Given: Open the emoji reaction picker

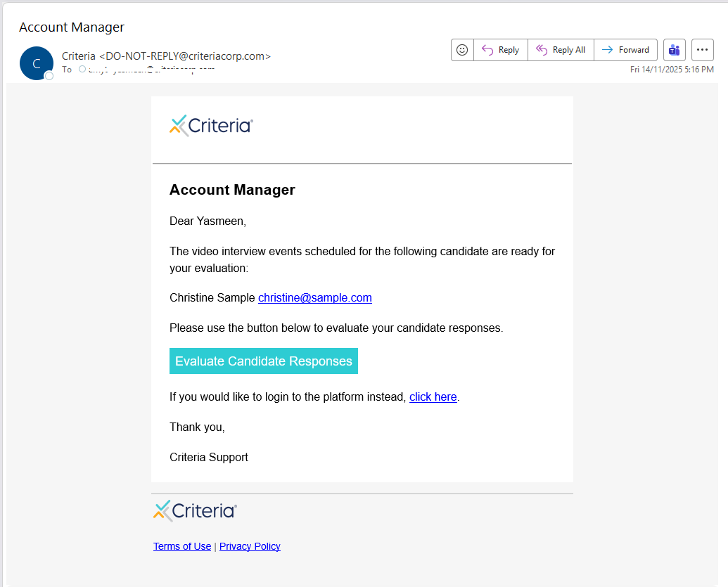Looking at the screenshot, I should [x=462, y=50].
